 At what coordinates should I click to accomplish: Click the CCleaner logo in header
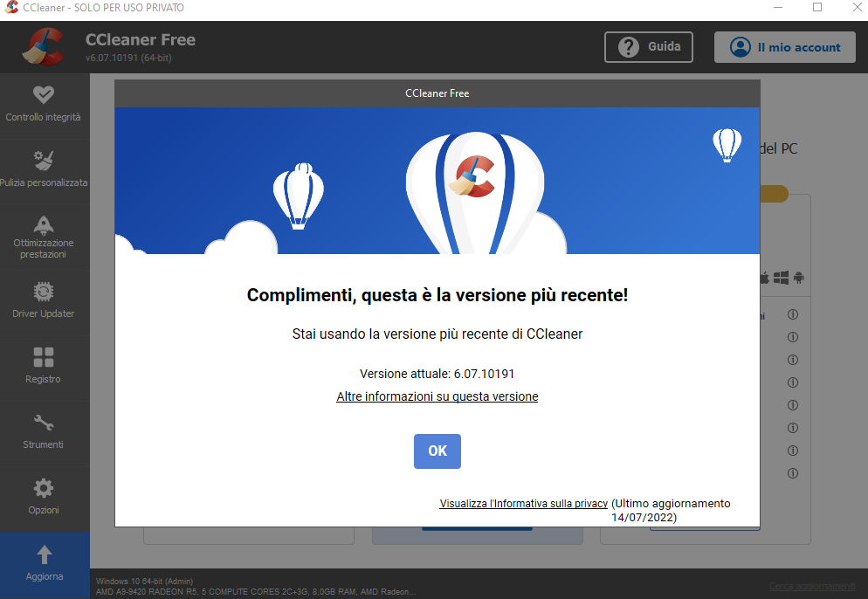click(43, 47)
